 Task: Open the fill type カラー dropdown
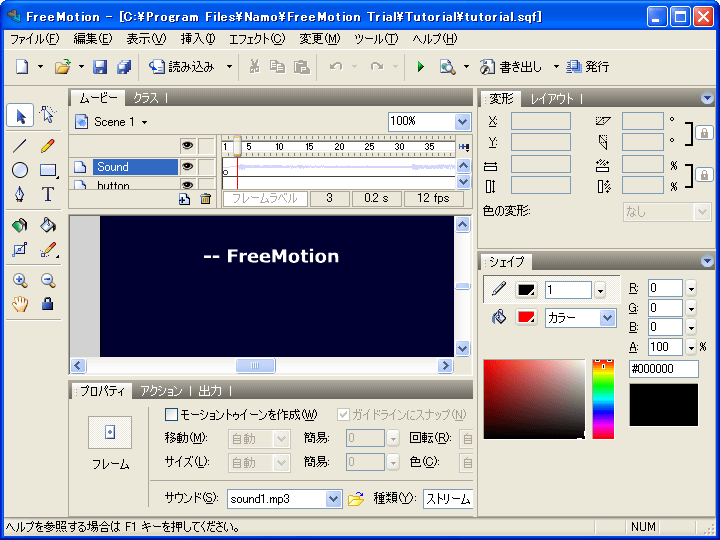608,318
